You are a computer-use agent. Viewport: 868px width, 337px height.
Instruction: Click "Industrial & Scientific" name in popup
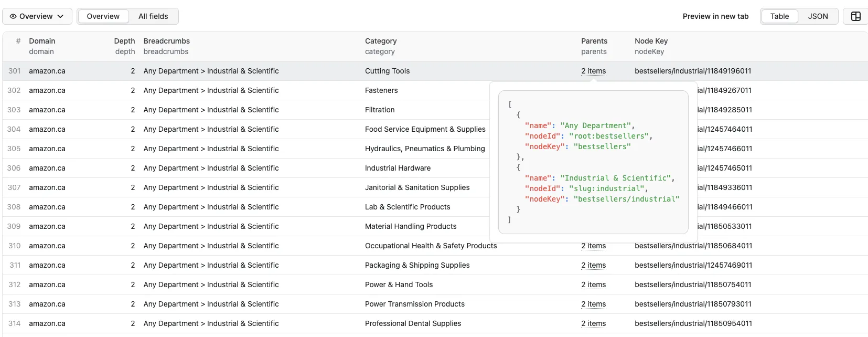[615, 178]
